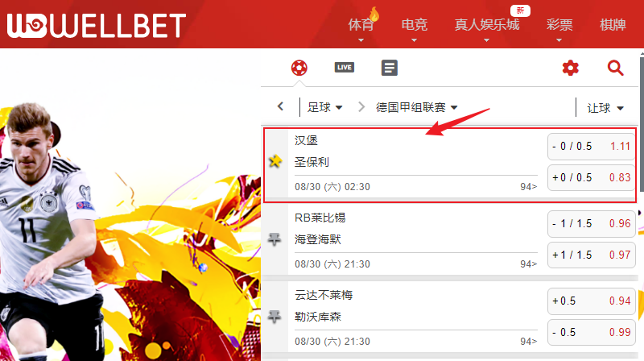Pin the RB莱比锡 vs 海登海默 match
Image resolution: width=644 pixels, height=361 pixels.
click(275, 239)
